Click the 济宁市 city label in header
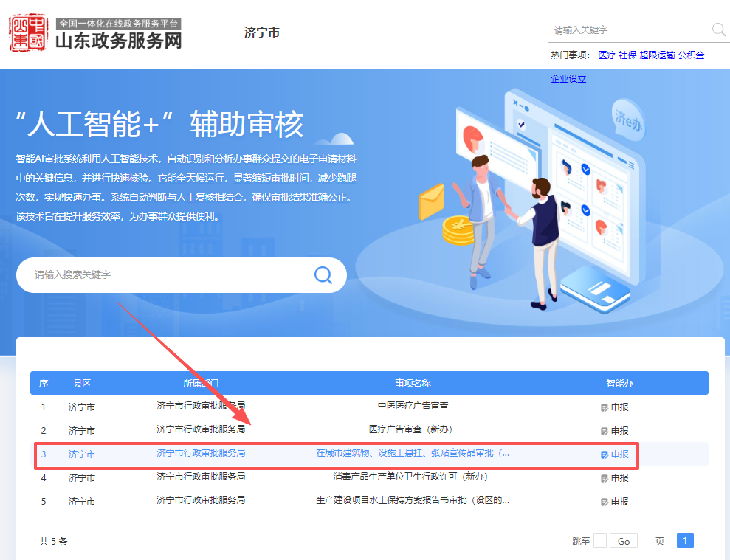The height and width of the screenshot is (560, 730). 261,33
